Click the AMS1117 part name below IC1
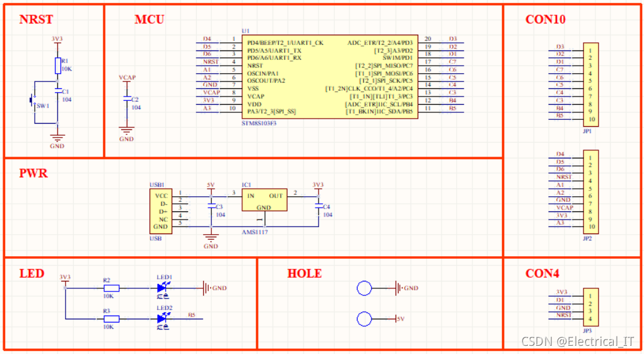 click(x=255, y=232)
